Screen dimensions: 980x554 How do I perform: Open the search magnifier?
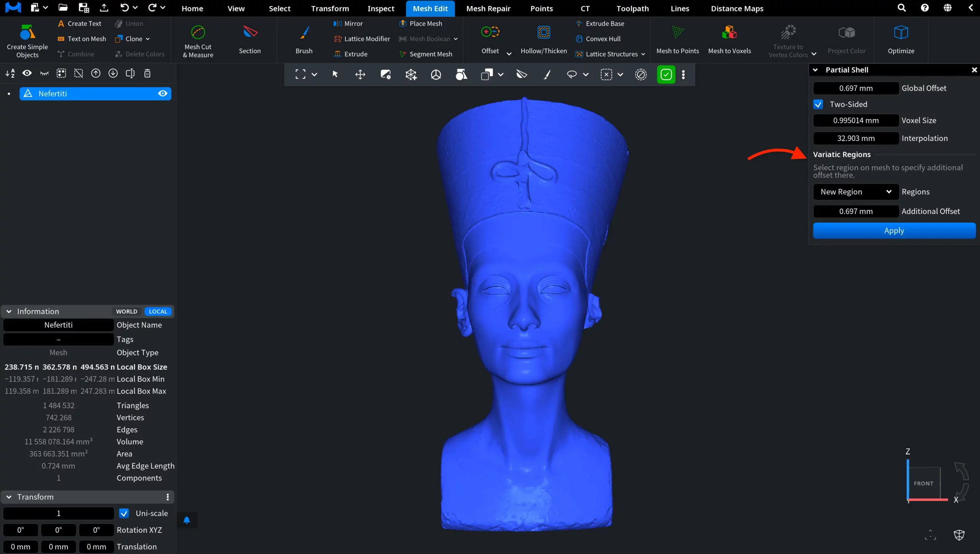click(902, 8)
